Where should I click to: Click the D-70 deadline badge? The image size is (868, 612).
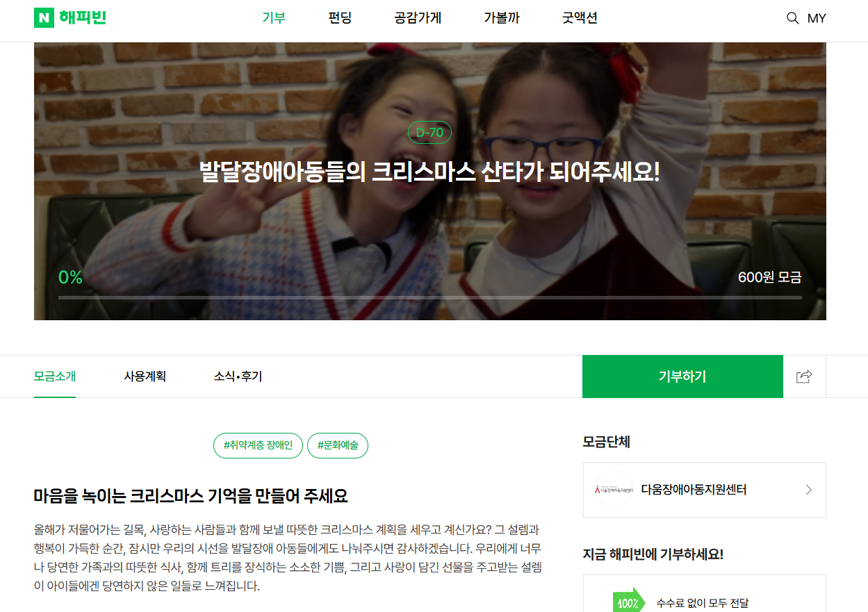tap(429, 133)
